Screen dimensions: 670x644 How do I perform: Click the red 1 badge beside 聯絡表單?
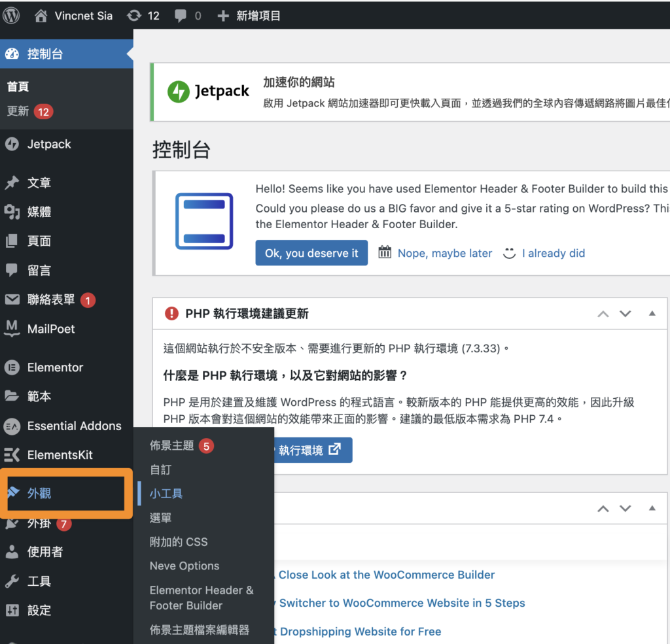pyautogui.click(x=88, y=300)
